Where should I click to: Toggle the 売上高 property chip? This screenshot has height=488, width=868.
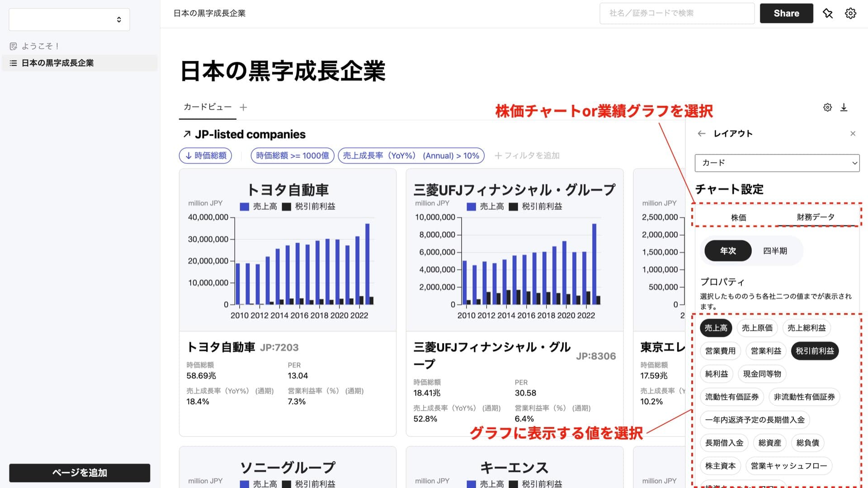[x=716, y=328]
